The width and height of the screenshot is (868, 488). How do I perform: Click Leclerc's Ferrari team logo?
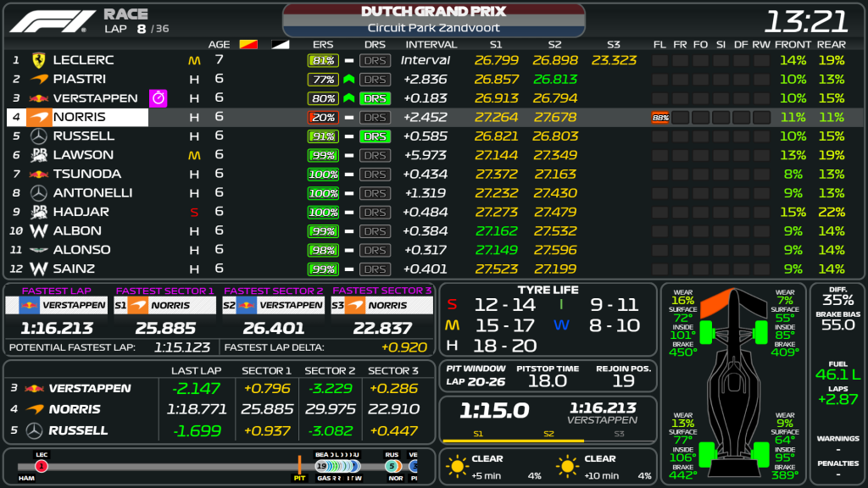tap(38, 60)
